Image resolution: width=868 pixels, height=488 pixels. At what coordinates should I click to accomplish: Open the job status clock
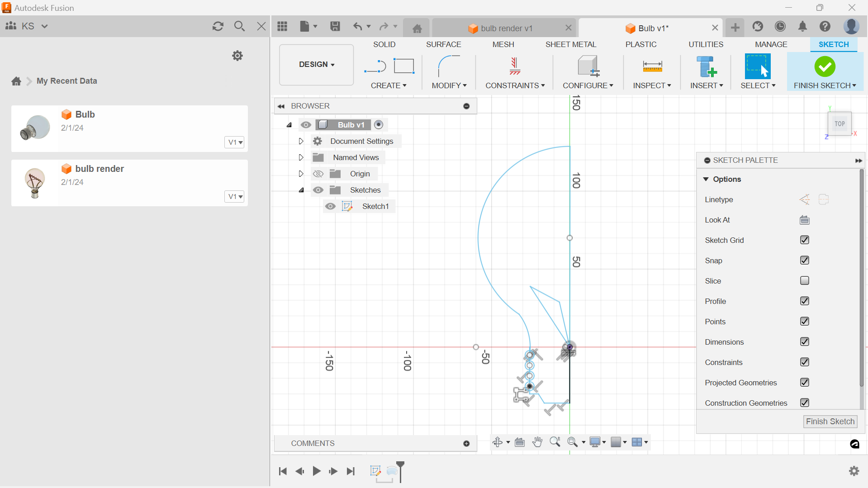click(780, 27)
